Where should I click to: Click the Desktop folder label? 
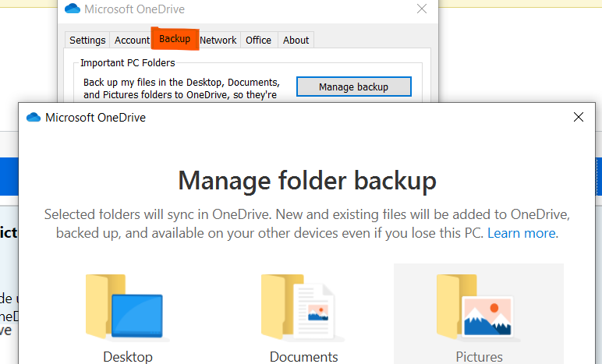pos(128,357)
